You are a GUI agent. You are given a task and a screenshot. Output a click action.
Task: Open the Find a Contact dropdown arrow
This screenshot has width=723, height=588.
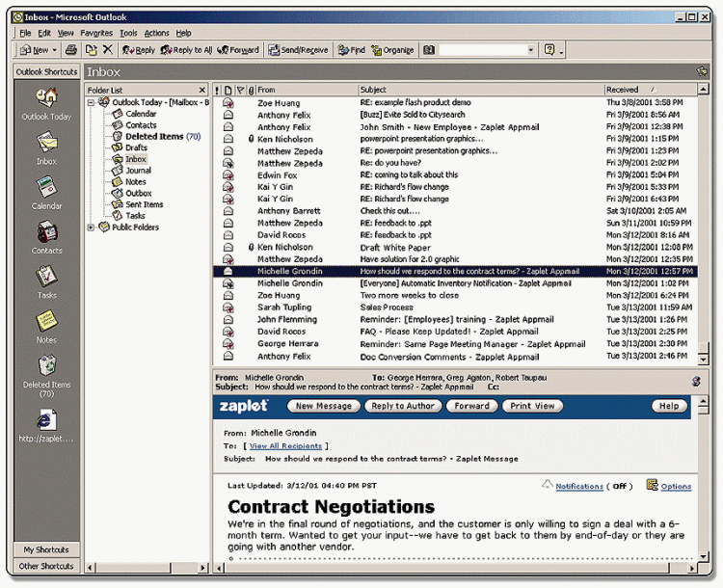click(531, 49)
